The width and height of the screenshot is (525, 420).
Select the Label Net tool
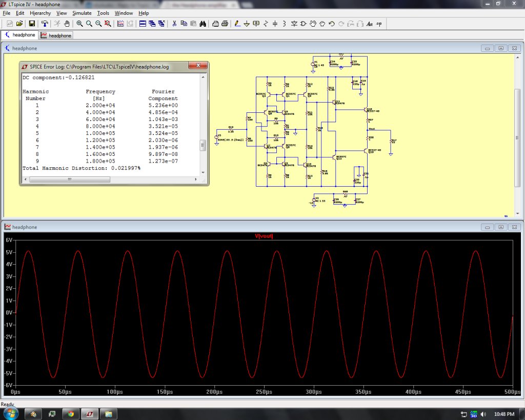(x=256, y=24)
